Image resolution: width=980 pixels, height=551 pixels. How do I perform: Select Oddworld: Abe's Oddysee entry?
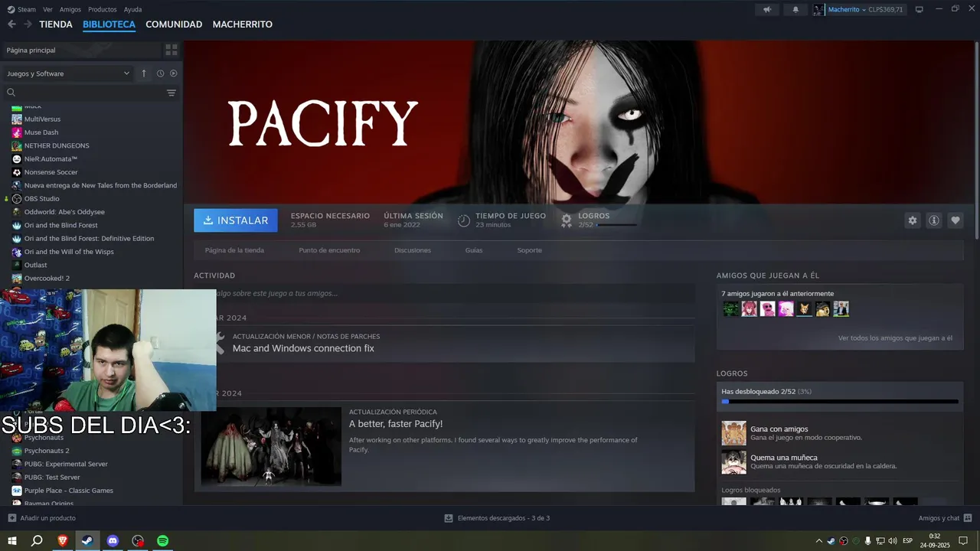coord(64,212)
